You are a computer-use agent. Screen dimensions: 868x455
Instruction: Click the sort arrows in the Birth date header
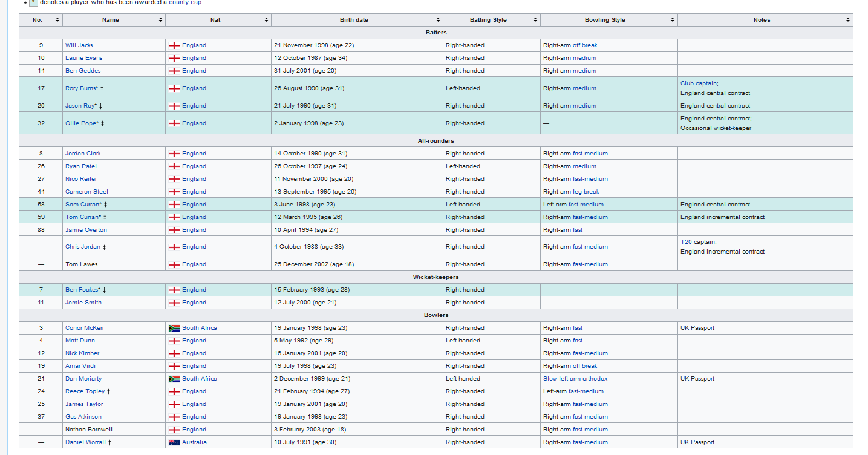pyautogui.click(x=439, y=20)
